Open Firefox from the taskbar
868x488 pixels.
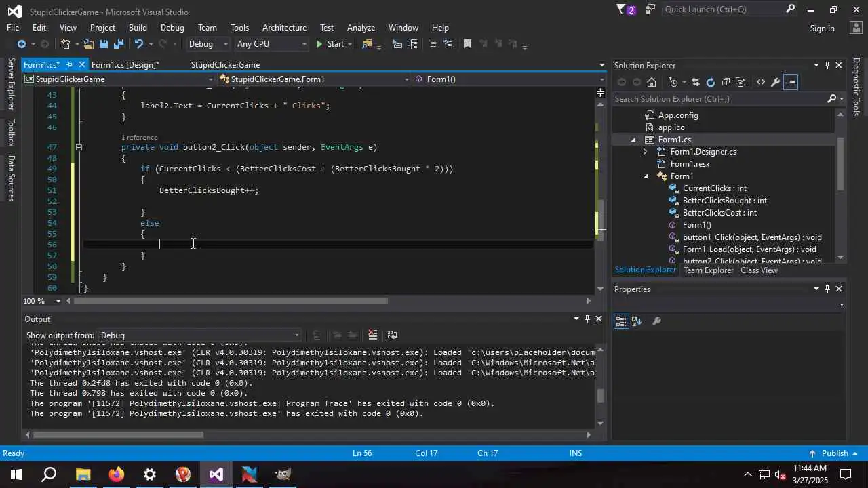117,474
